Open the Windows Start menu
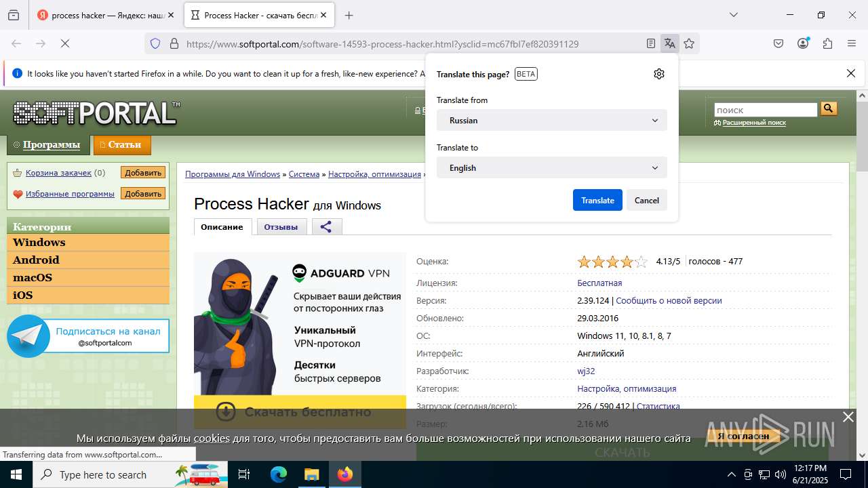Image resolution: width=868 pixels, height=488 pixels. [16, 474]
